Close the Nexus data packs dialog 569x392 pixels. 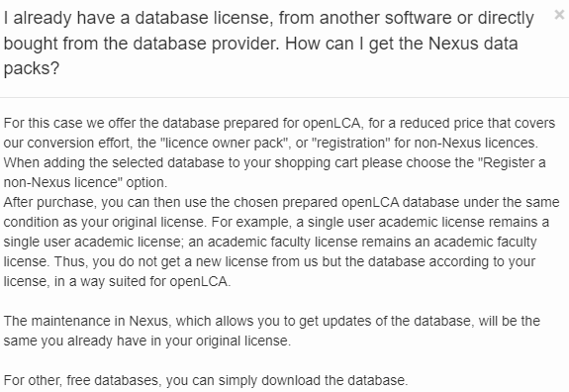pos(559,15)
